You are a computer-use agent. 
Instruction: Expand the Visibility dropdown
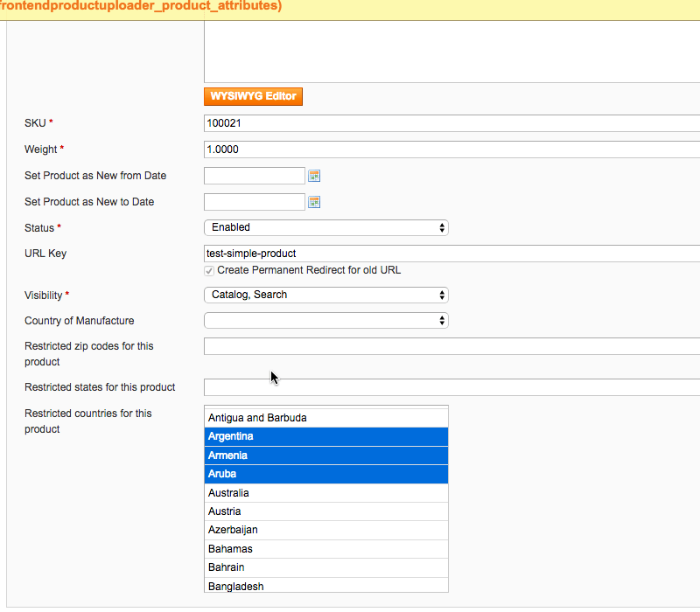(x=325, y=295)
